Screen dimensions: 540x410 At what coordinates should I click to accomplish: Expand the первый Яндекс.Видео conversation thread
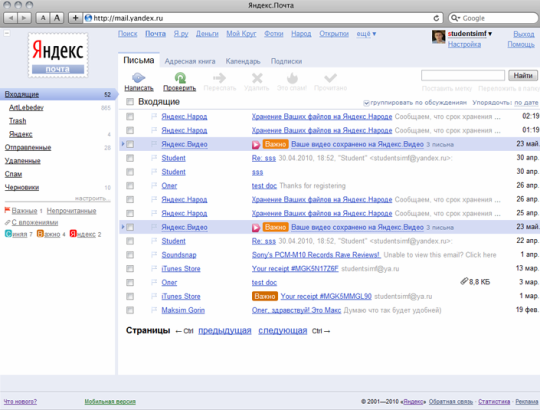point(123,144)
